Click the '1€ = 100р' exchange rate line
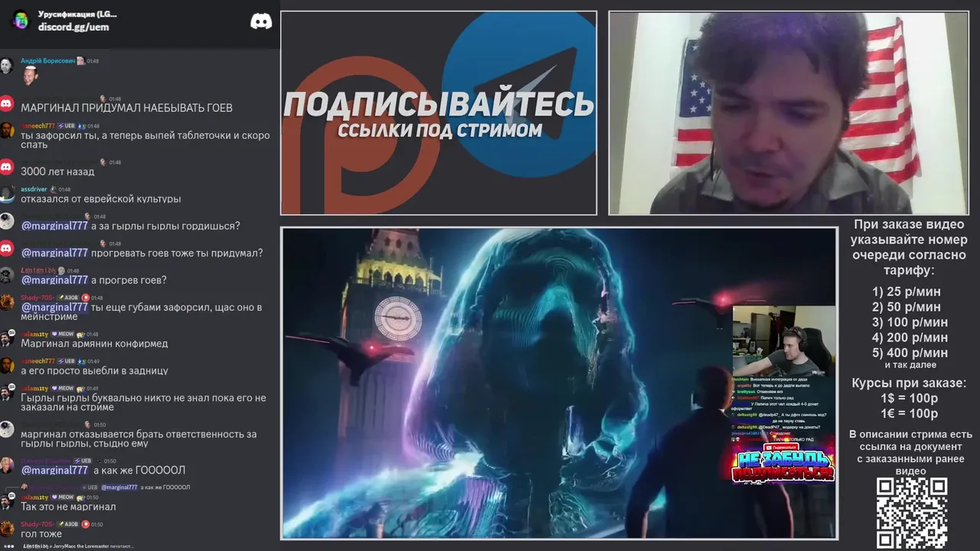980x551 pixels. pos(909,413)
